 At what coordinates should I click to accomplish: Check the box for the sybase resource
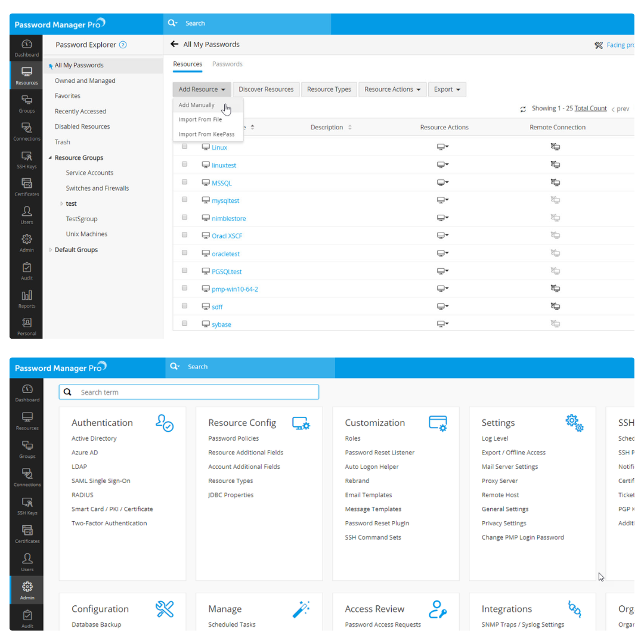pyautogui.click(x=185, y=323)
